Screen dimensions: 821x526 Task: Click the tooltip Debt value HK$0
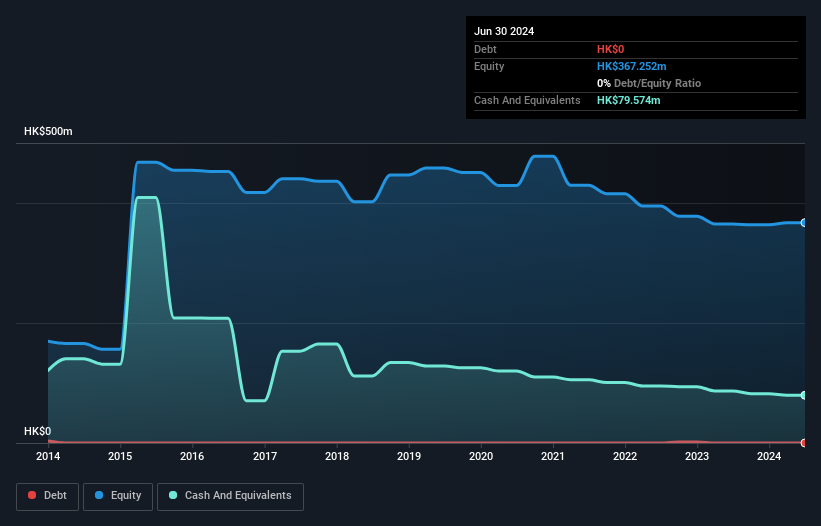(x=611, y=49)
